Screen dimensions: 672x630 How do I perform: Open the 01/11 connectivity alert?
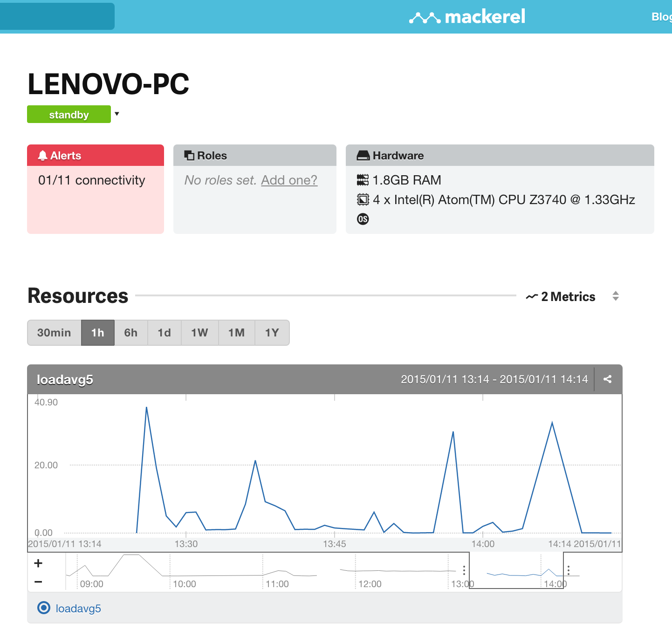pos(92,180)
